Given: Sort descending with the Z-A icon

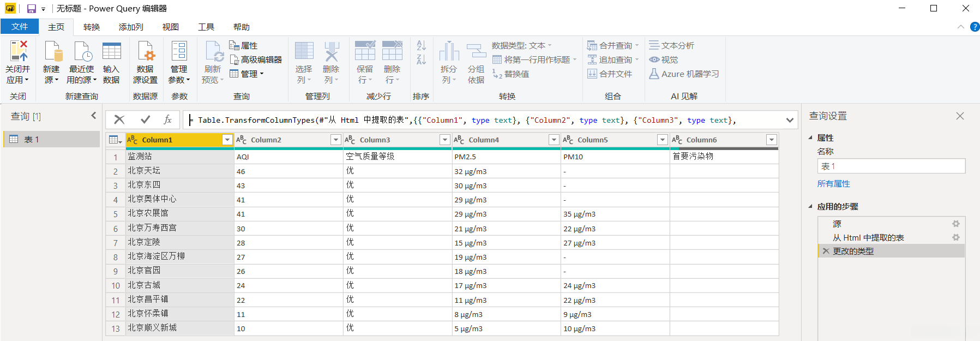Looking at the screenshot, I should pyautogui.click(x=421, y=59).
